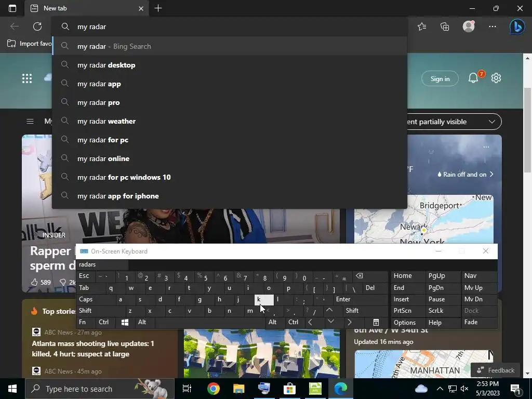The image size is (532, 399).
Task: Select suggestion my radar app
Action: coord(230,84)
